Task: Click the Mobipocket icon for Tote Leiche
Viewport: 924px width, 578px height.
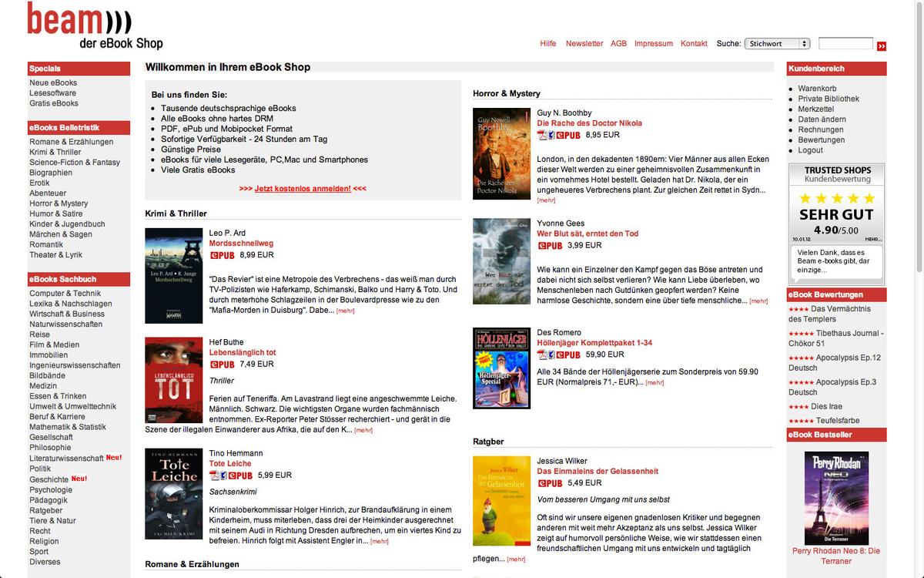Action: [x=223, y=476]
